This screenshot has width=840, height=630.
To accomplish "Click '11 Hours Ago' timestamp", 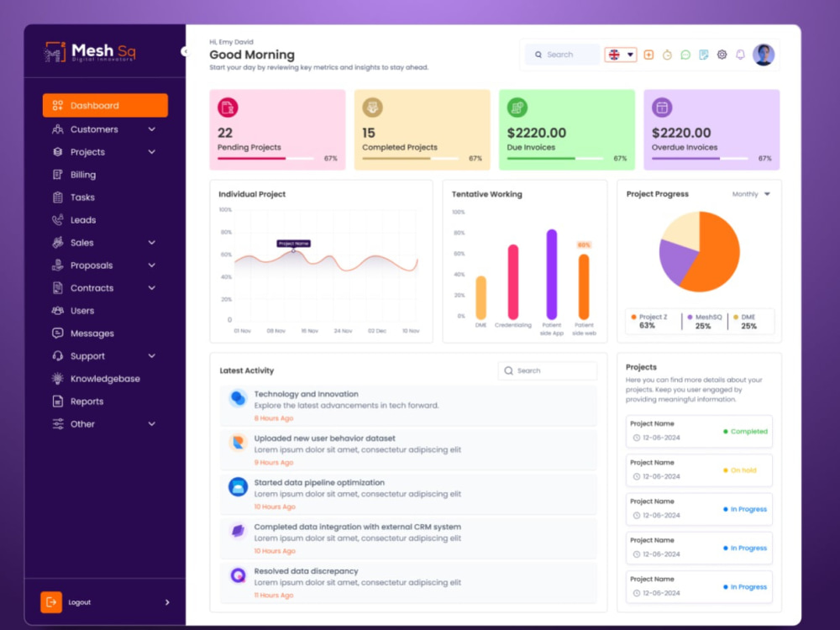I will 274,596.
